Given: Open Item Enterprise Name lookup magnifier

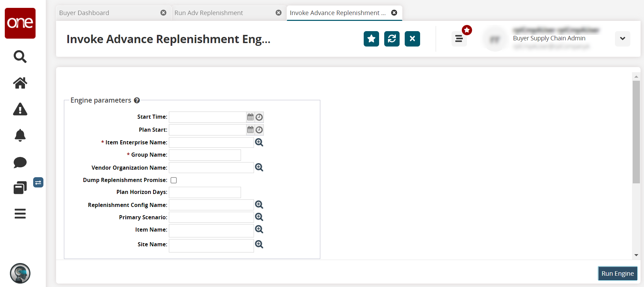Looking at the screenshot, I should click(x=259, y=142).
